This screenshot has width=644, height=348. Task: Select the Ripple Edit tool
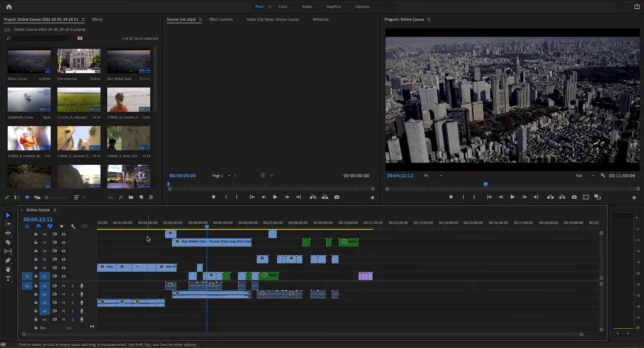[8, 233]
